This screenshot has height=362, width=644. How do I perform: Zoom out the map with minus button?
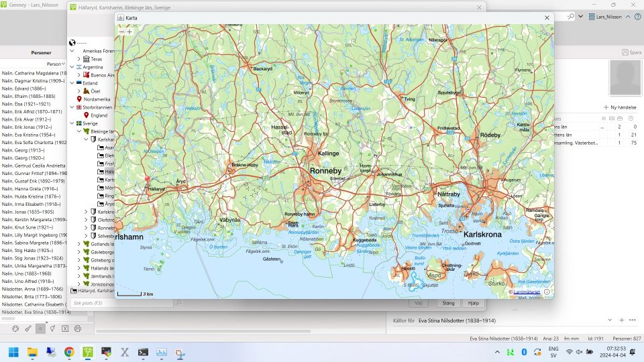tap(121, 32)
